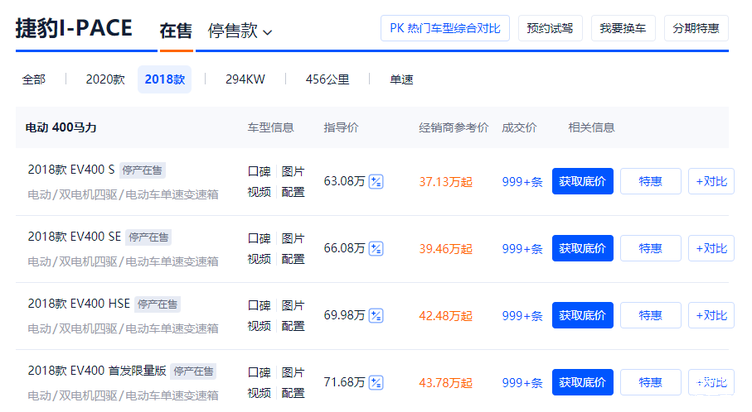752x412 pixels.
Task: Select the 2018款 filter
Action: tap(164, 79)
